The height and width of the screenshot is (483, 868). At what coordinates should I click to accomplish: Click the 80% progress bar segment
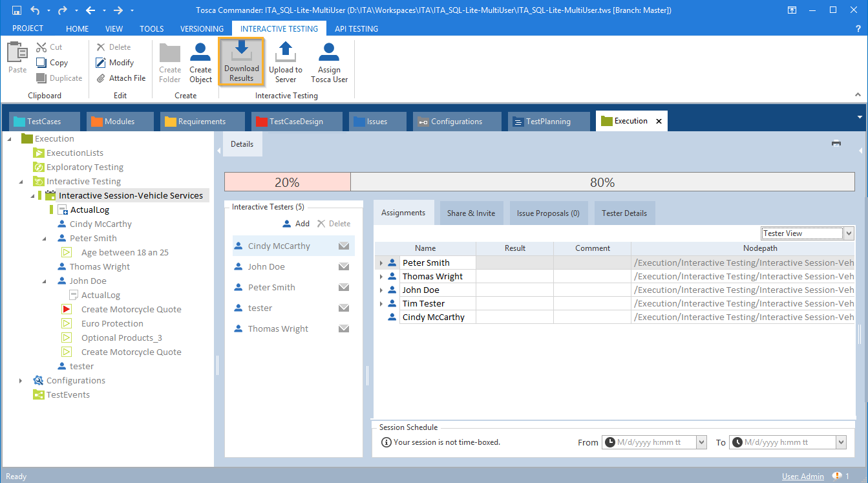click(x=602, y=183)
